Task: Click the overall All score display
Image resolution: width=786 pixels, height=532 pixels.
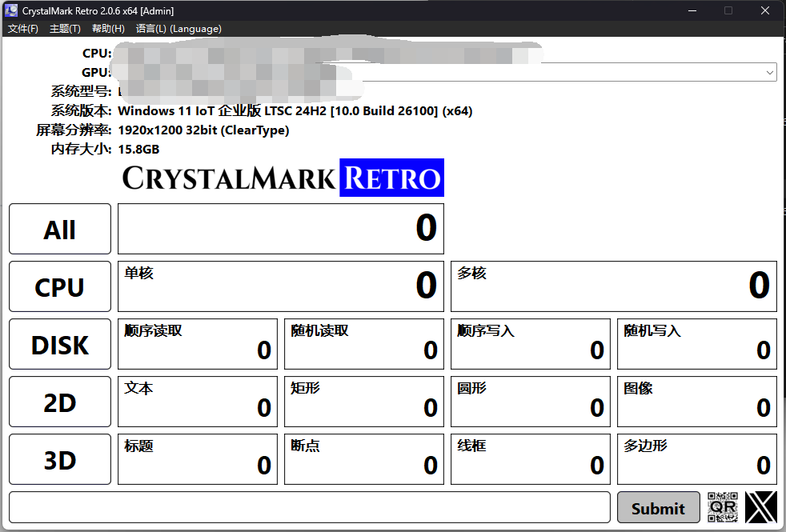Action: [x=281, y=229]
